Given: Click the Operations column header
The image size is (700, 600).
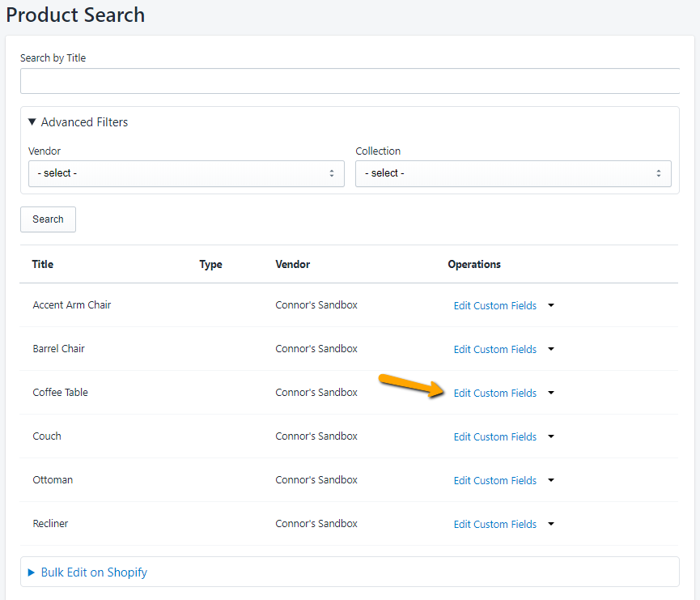Looking at the screenshot, I should click(x=474, y=265).
